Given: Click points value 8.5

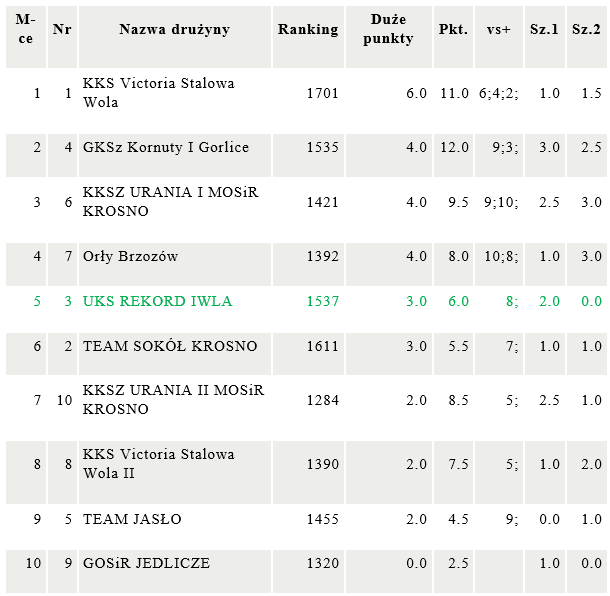Looking at the screenshot, I should pyautogui.click(x=458, y=400).
